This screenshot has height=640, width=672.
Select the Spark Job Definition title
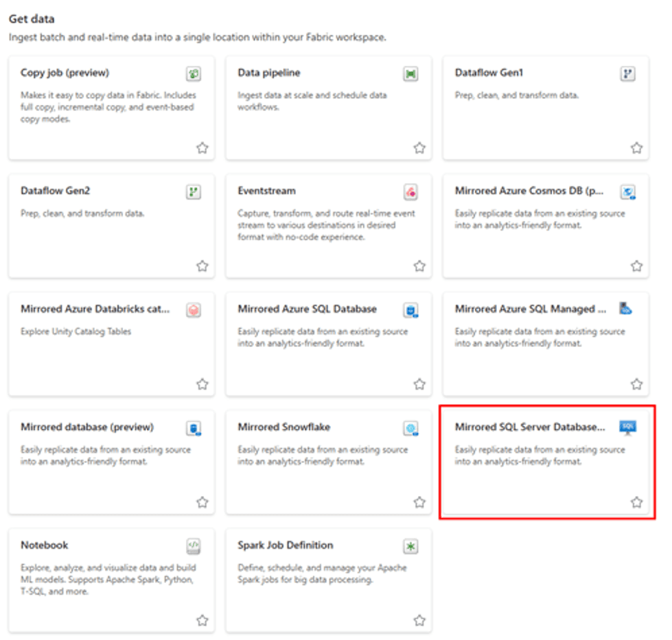(x=286, y=545)
